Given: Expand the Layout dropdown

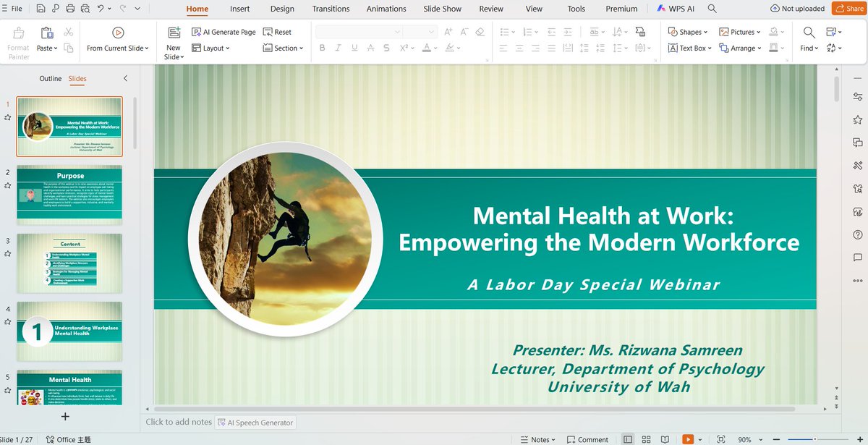Looking at the screenshot, I should (x=210, y=48).
